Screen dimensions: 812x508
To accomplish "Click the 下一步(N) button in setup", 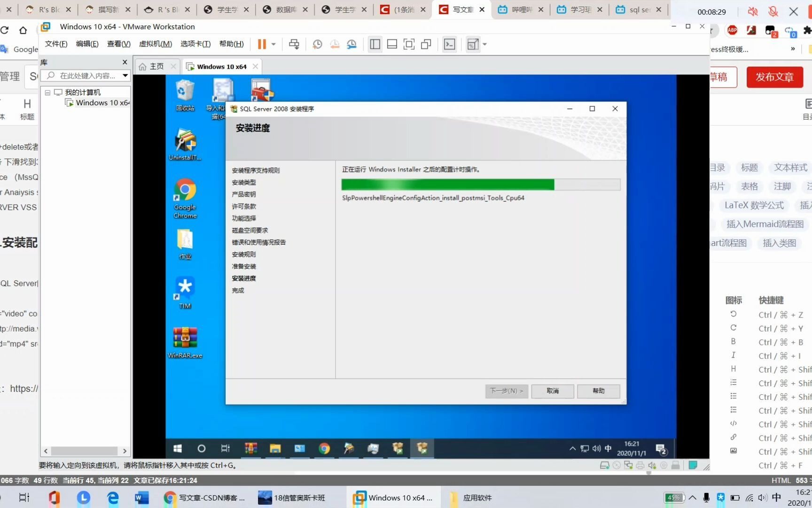I will [x=507, y=391].
